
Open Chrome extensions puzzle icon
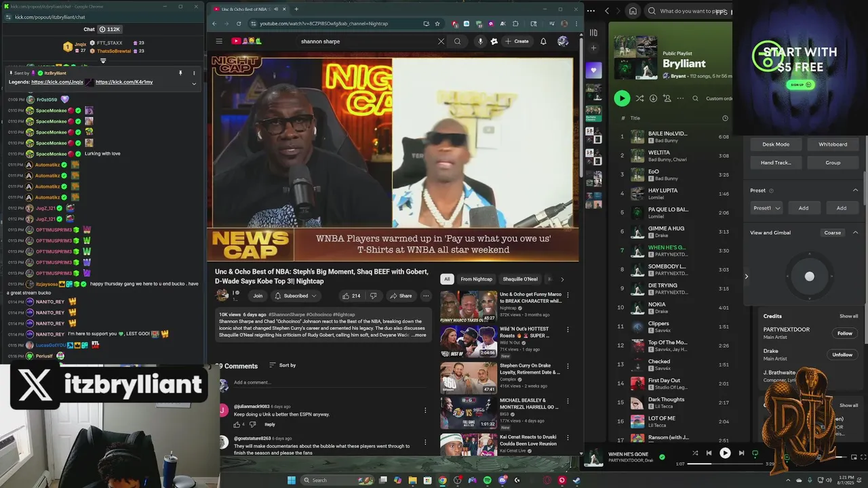515,24
